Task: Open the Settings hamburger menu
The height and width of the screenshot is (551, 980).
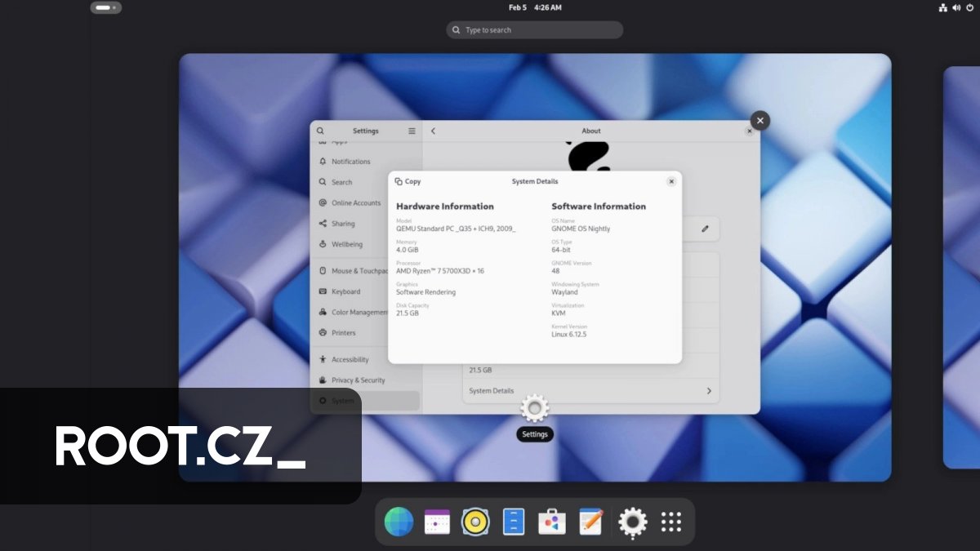Action: tap(412, 131)
